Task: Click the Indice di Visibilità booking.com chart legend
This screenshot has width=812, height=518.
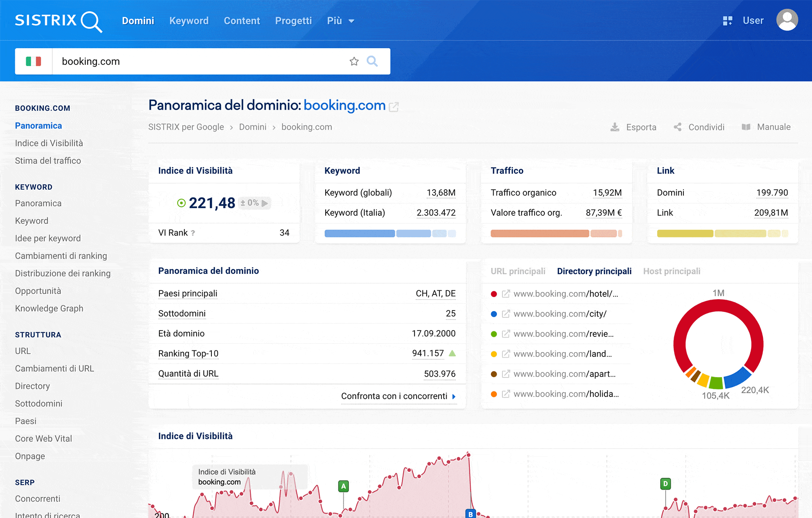Action: (250, 477)
